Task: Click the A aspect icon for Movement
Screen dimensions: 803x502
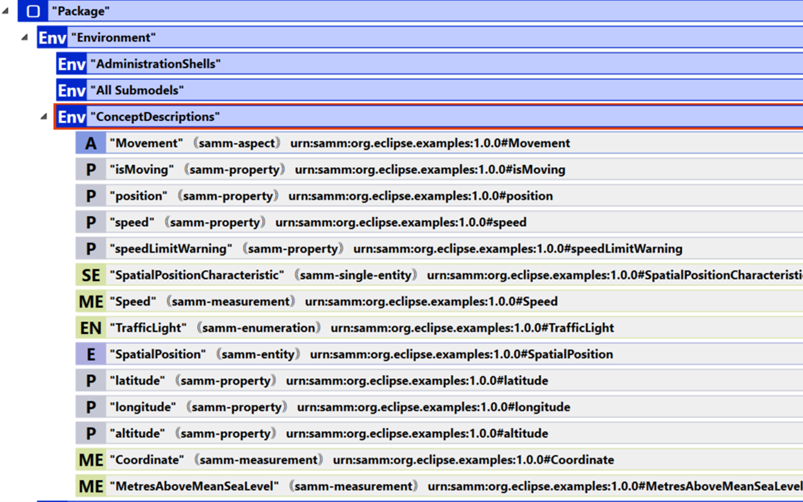Action: click(91, 143)
